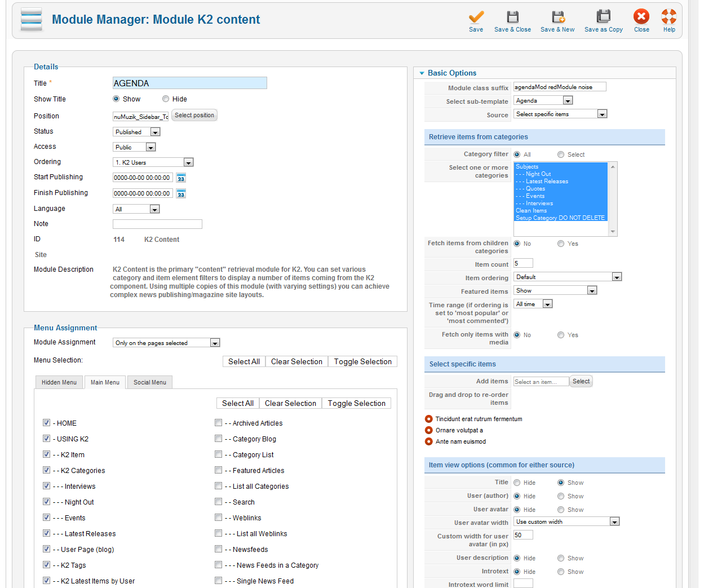Click the Module class suffix field

pyautogui.click(x=560, y=87)
